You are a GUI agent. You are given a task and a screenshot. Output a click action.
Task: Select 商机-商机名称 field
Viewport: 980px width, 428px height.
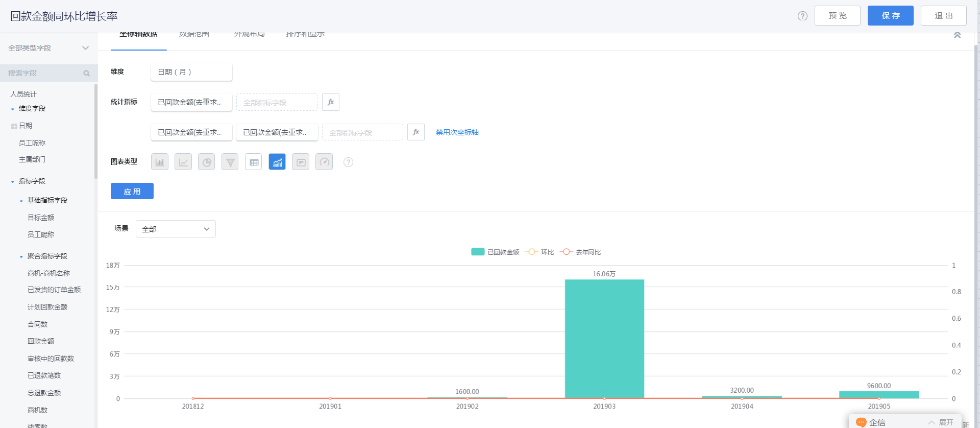click(x=48, y=273)
